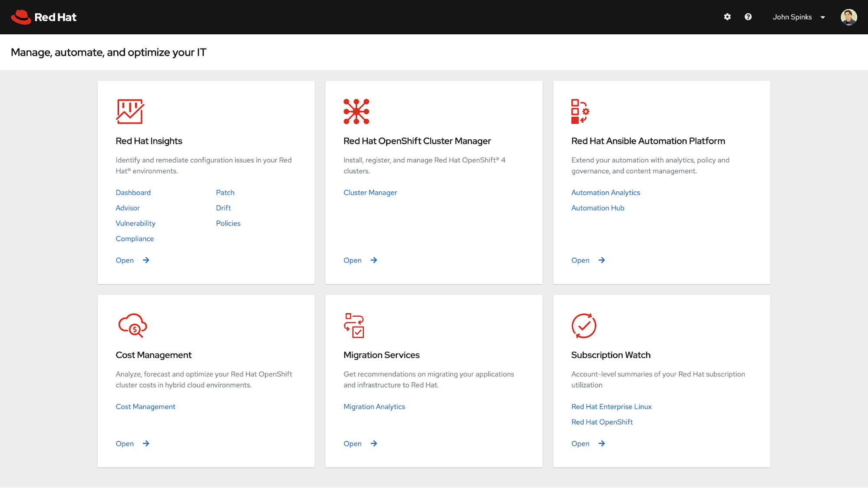Viewport: 868px width, 488px height.
Task: Open Automation Hub link
Action: [x=597, y=208]
